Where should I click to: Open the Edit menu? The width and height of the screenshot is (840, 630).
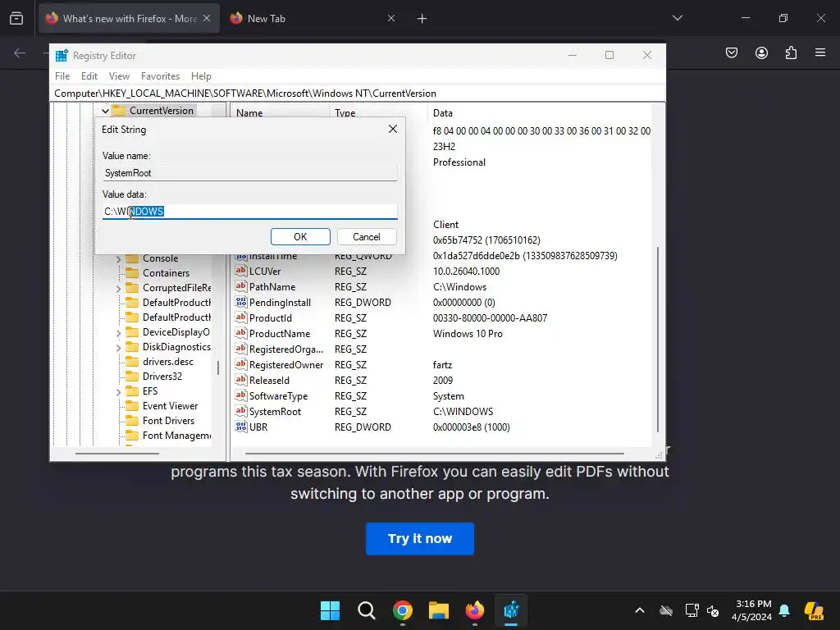(89, 76)
